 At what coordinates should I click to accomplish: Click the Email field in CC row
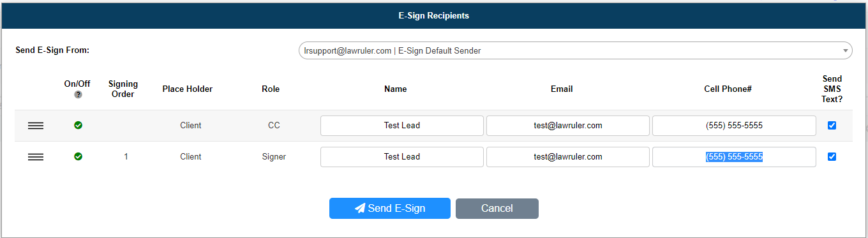568,126
